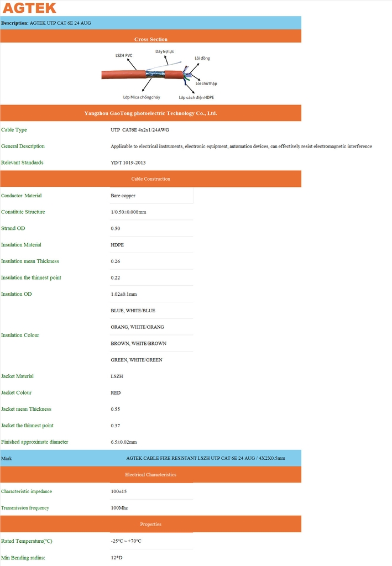This screenshot has height=566, width=392.
Task: Click the Jacket the thinnest point label
Action: (27, 425)
